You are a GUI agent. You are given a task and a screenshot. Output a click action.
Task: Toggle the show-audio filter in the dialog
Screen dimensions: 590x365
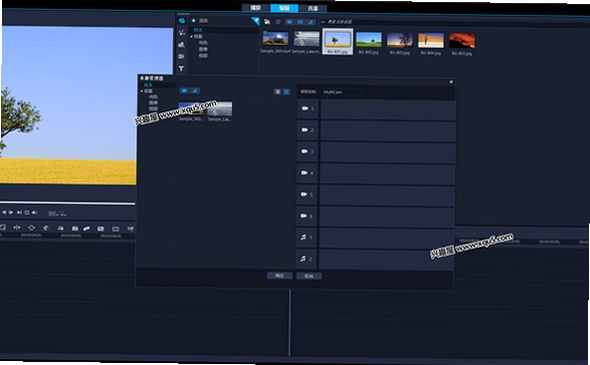tap(195, 90)
